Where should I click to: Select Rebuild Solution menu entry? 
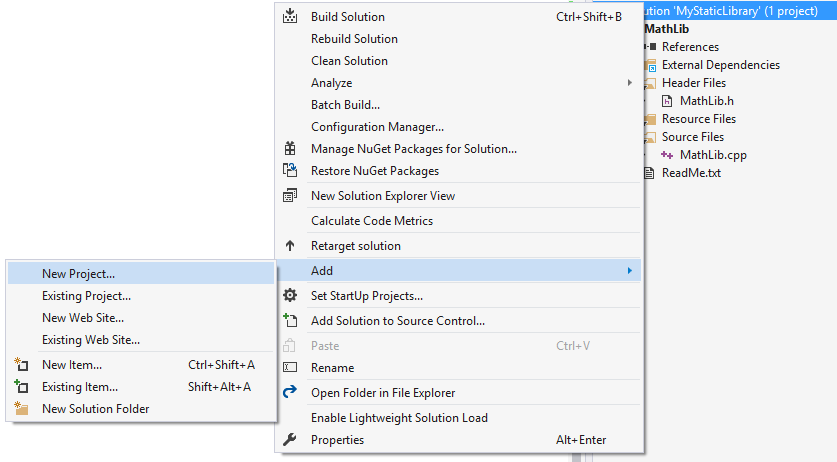354,39
